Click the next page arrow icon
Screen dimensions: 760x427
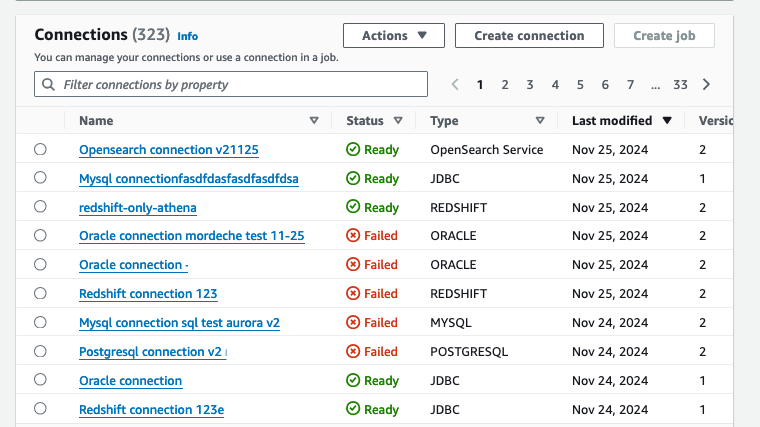(x=707, y=85)
